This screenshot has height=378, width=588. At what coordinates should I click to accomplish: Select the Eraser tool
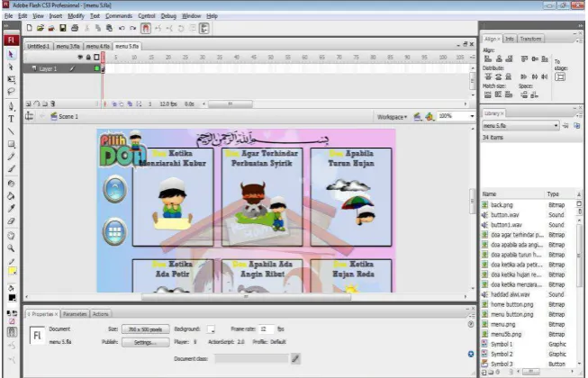11,221
